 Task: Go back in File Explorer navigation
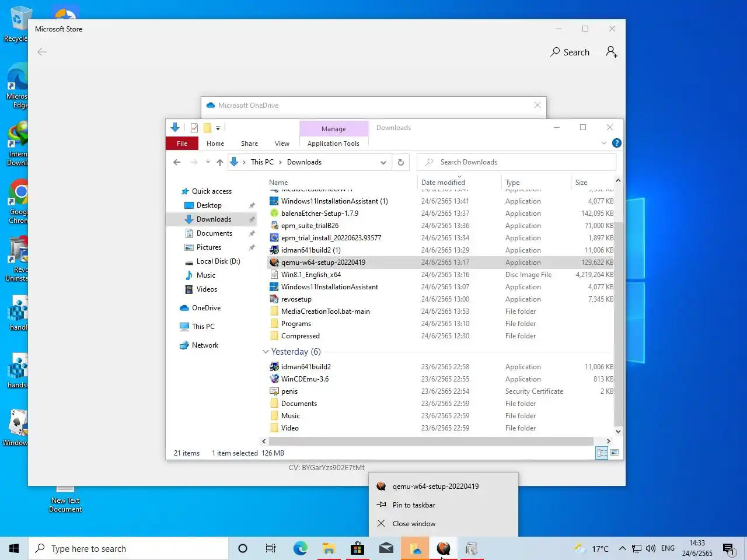177,162
